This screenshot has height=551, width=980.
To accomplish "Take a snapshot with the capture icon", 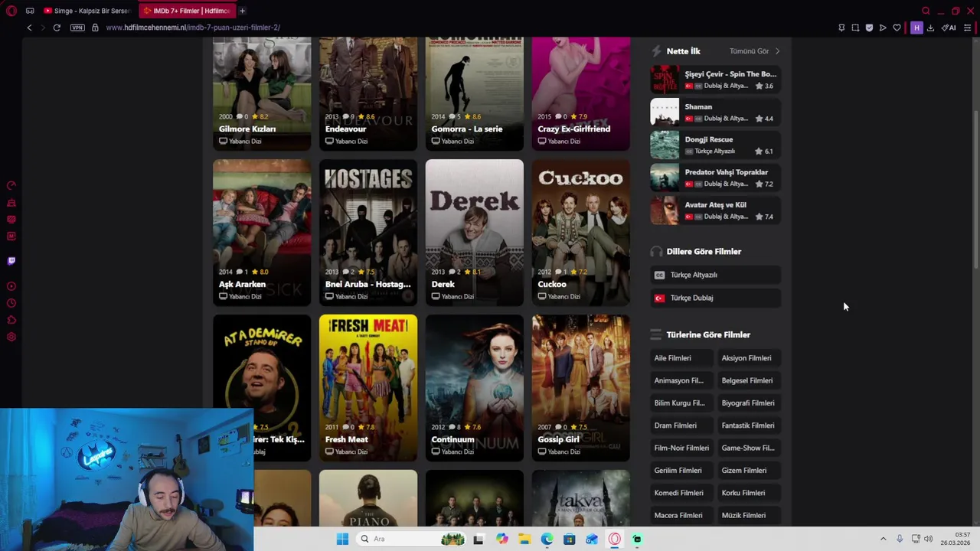I will click(x=855, y=28).
